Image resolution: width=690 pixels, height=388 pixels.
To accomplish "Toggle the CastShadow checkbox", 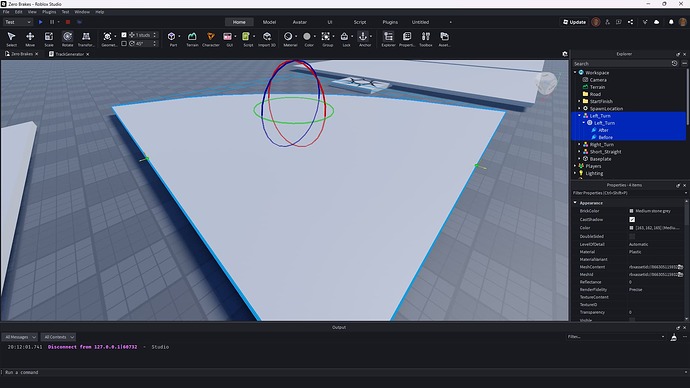I will click(x=632, y=220).
